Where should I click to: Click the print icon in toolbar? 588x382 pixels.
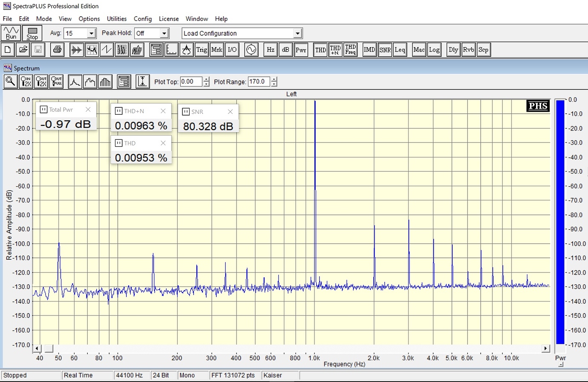57,50
